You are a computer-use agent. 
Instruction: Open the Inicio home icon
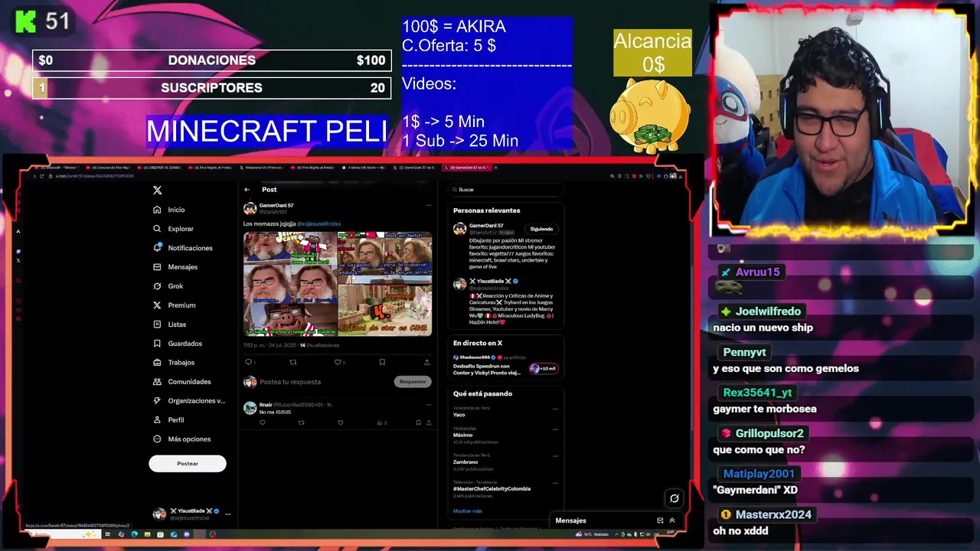click(x=157, y=210)
